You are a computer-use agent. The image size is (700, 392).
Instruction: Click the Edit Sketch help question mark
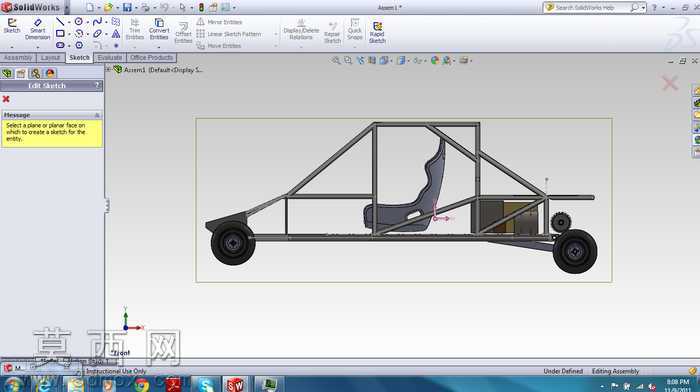[97, 85]
